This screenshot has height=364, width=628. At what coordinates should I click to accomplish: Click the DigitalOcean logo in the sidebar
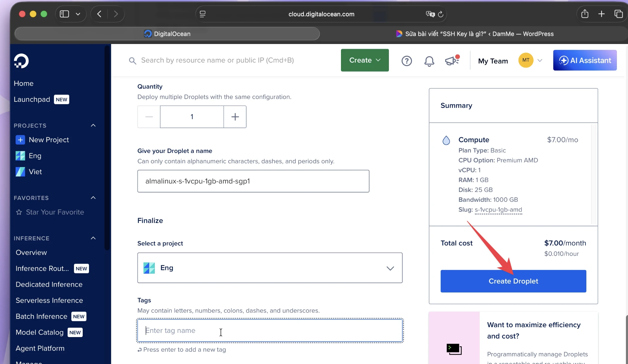point(21,61)
